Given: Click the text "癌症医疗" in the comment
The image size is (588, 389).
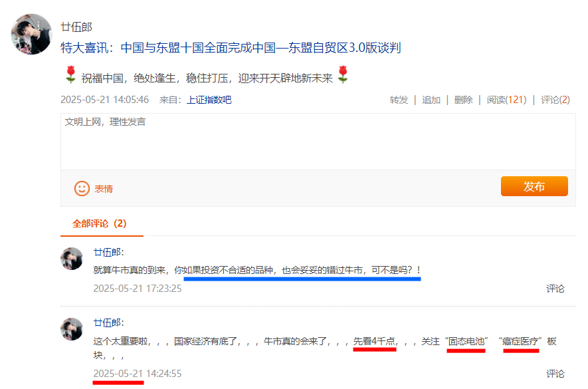Looking at the screenshot, I should [520, 341].
